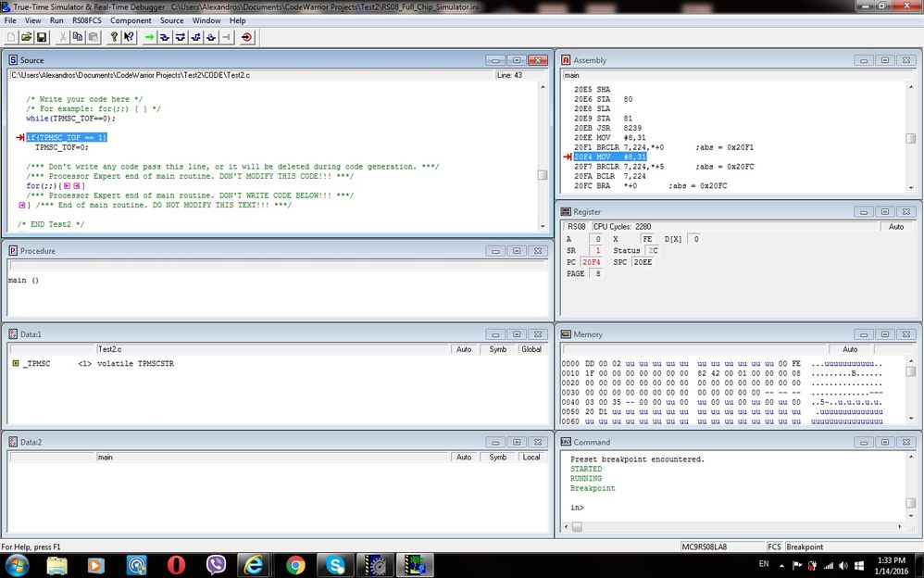The height and width of the screenshot is (578, 924).
Task: Open Skype from the taskbar
Action: tap(335, 566)
